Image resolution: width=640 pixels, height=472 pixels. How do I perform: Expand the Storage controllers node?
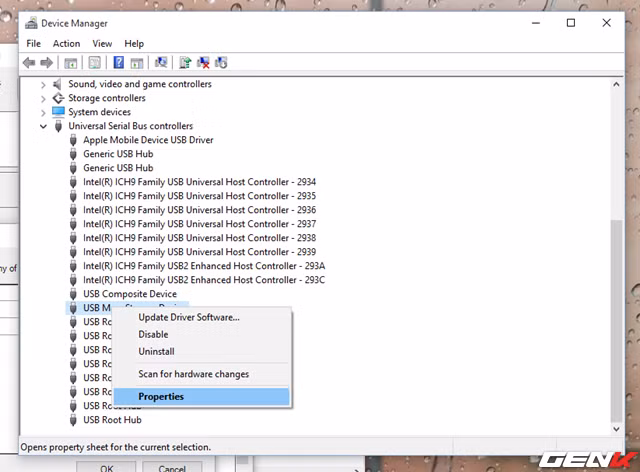43,99
